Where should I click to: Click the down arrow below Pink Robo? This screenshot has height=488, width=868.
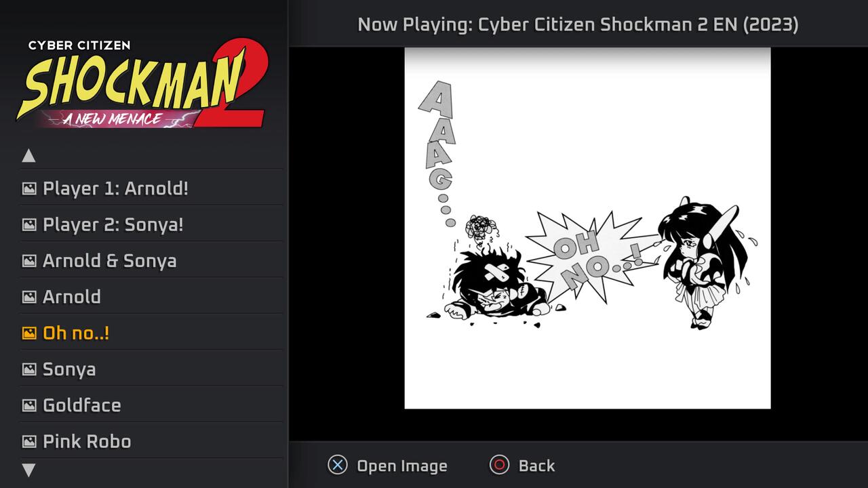28,470
